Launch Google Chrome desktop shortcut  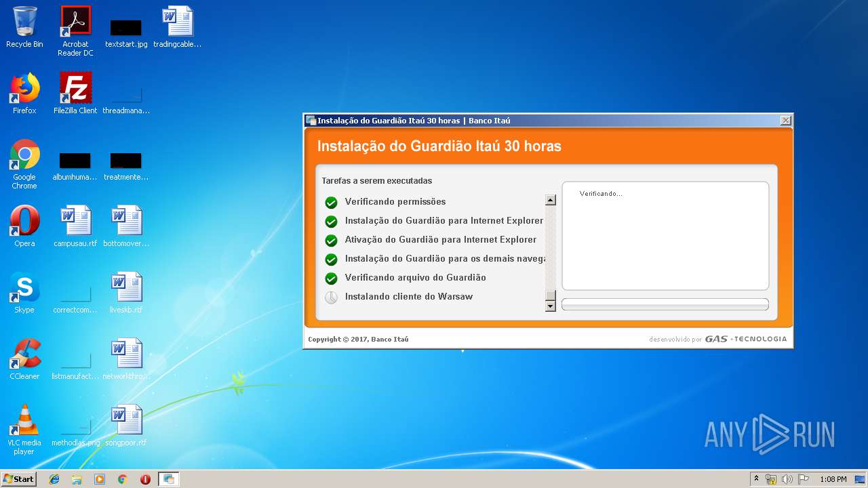(x=24, y=164)
